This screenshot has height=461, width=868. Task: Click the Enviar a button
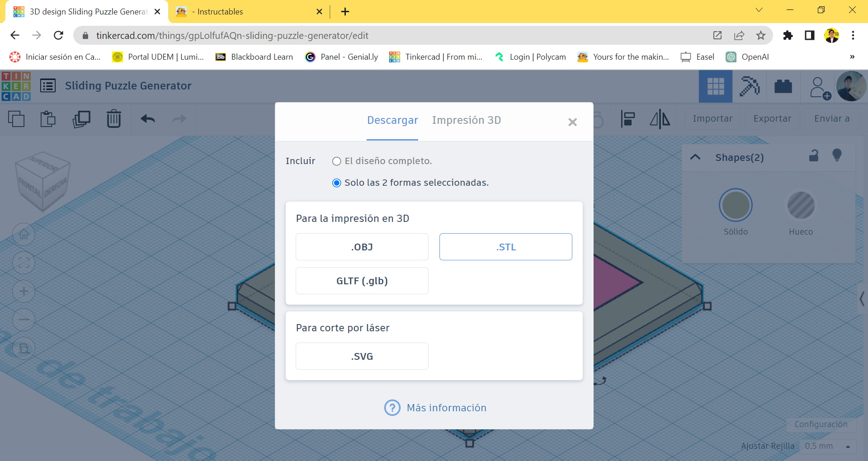[x=832, y=119]
